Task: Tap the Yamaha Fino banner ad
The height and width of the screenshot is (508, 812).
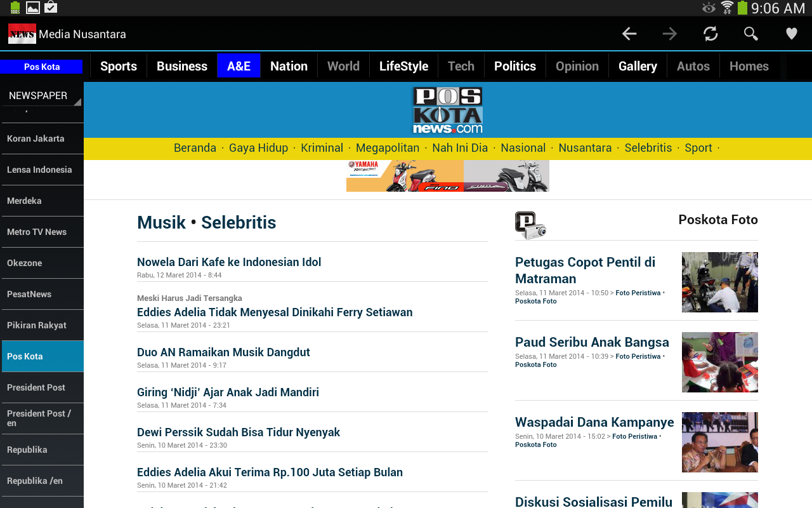Action: tap(448, 176)
